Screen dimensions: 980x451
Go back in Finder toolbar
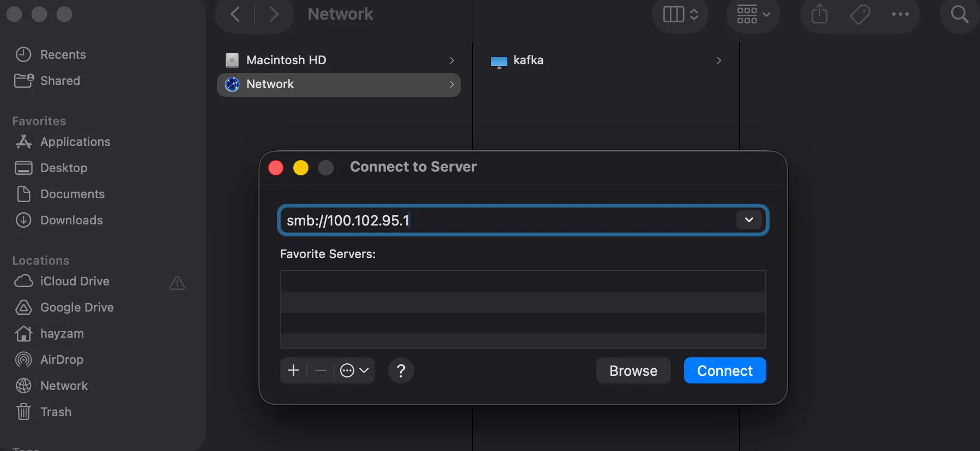pyautogui.click(x=235, y=14)
